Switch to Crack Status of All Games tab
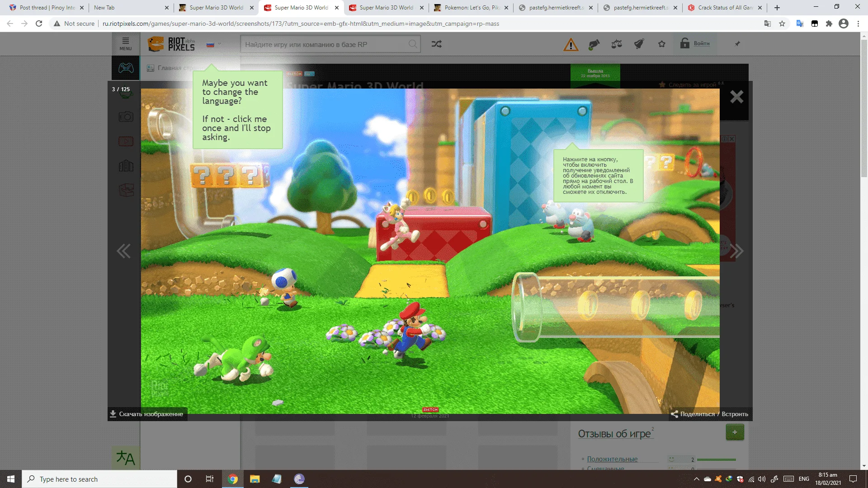 (x=725, y=8)
